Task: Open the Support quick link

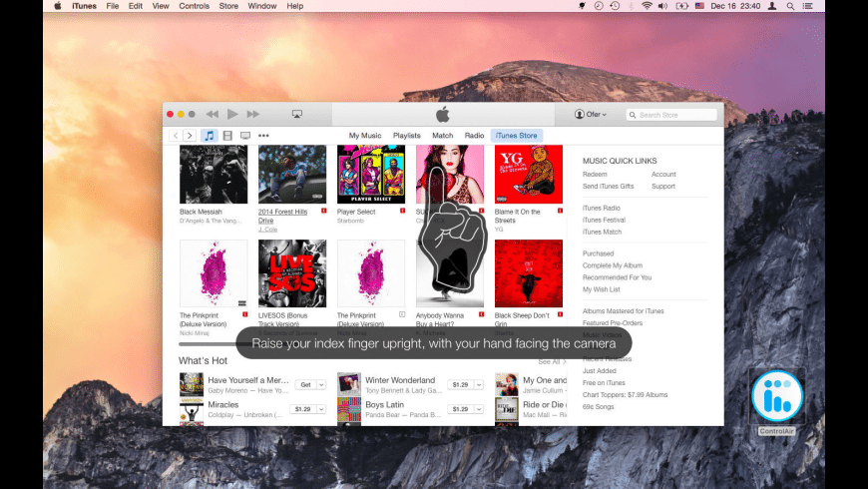Action: click(x=663, y=186)
